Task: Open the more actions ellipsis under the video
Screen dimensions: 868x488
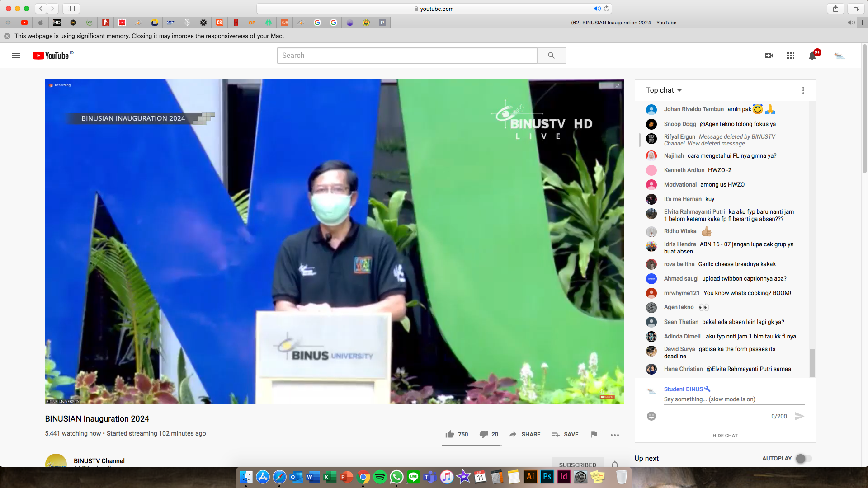Action: [614, 435]
